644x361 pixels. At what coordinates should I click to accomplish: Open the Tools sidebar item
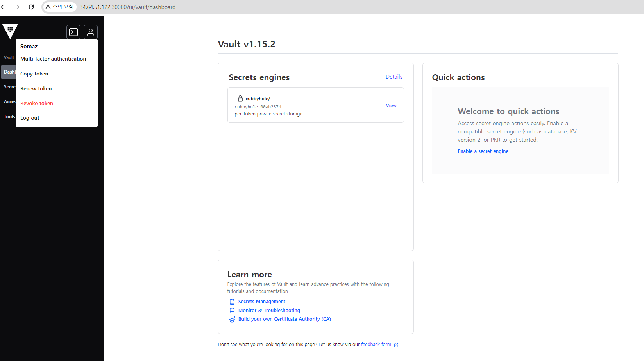(x=9, y=117)
